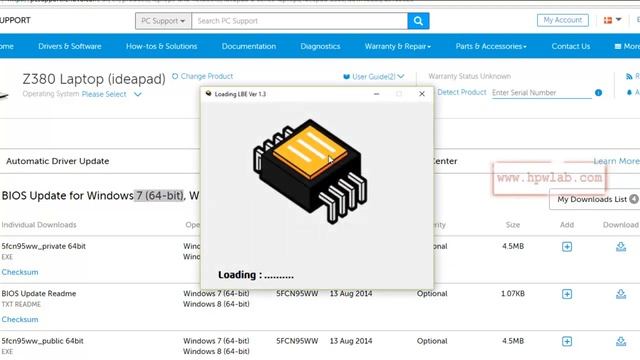Click the Enter Serial Number field
This screenshot has height=360, width=640.
click(x=541, y=93)
